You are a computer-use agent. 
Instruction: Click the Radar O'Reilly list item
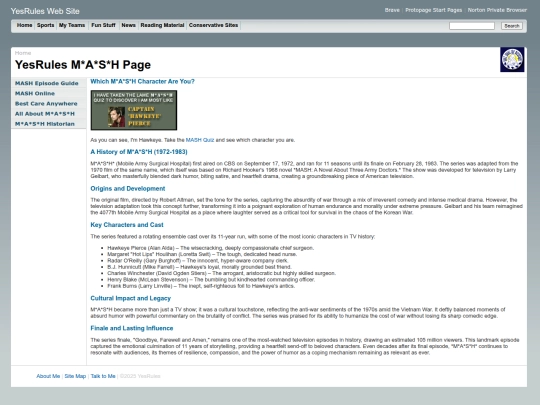(198, 261)
